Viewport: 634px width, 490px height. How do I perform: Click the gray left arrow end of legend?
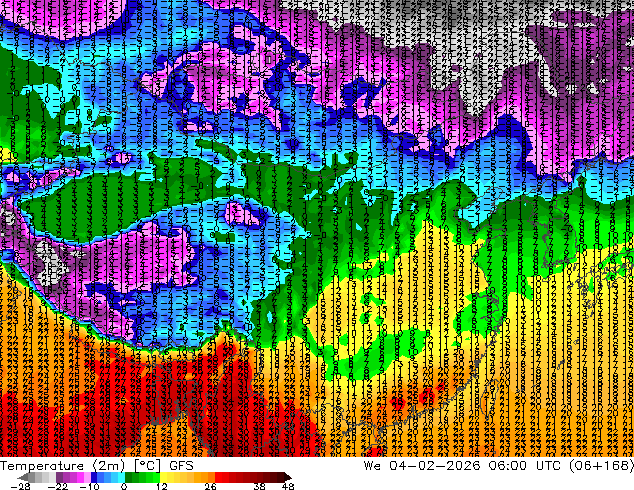[x=22, y=477]
